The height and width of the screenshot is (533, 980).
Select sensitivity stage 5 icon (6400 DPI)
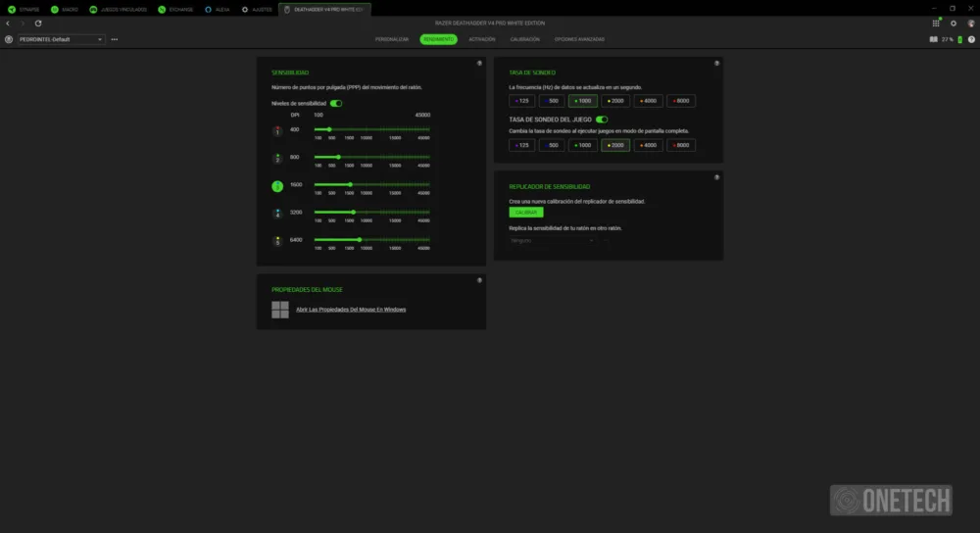point(277,241)
